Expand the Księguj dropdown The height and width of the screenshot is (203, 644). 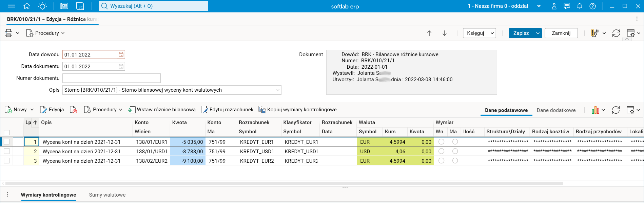(x=492, y=33)
